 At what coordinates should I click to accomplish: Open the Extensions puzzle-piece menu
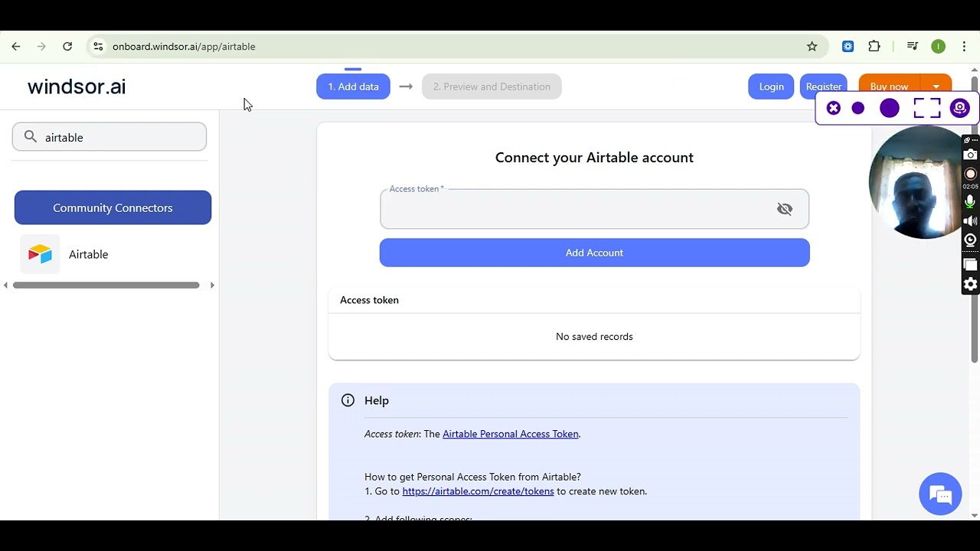pyautogui.click(x=874, y=47)
